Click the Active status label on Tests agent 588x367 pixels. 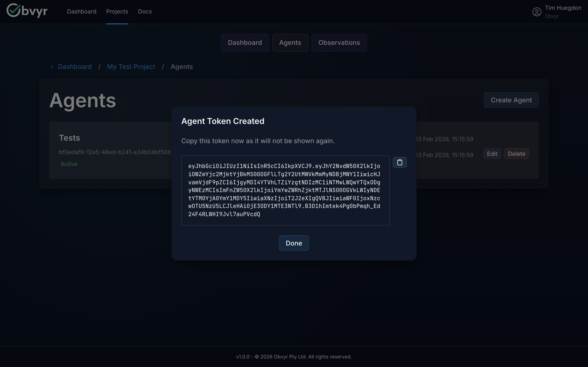(x=69, y=164)
